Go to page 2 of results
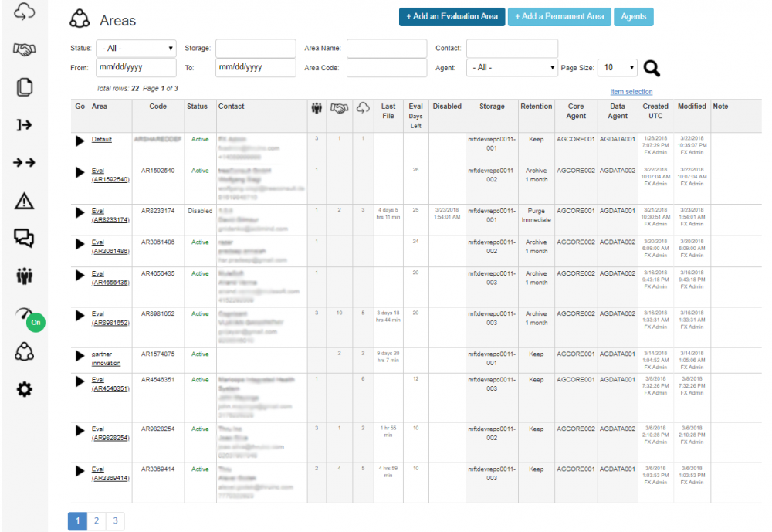772x532 pixels. [96, 521]
